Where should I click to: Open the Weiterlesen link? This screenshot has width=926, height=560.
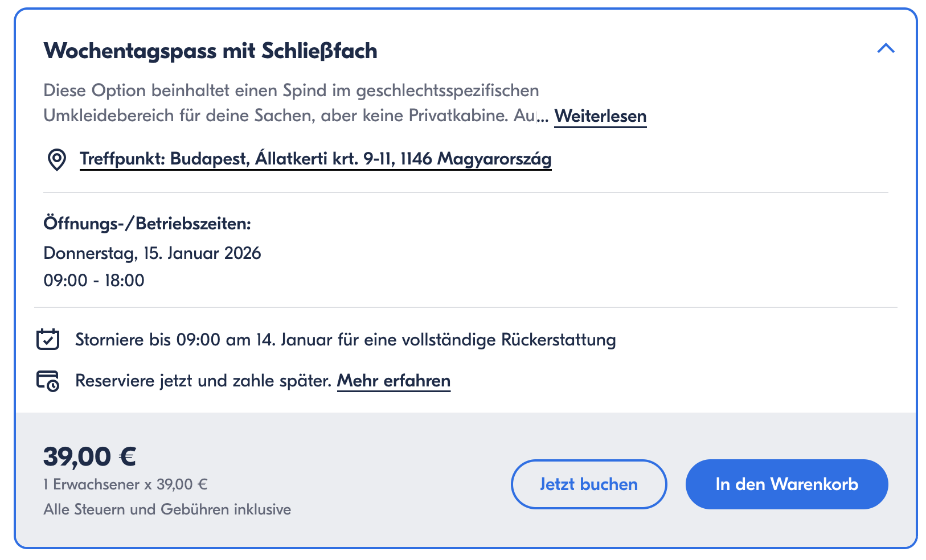tap(600, 116)
